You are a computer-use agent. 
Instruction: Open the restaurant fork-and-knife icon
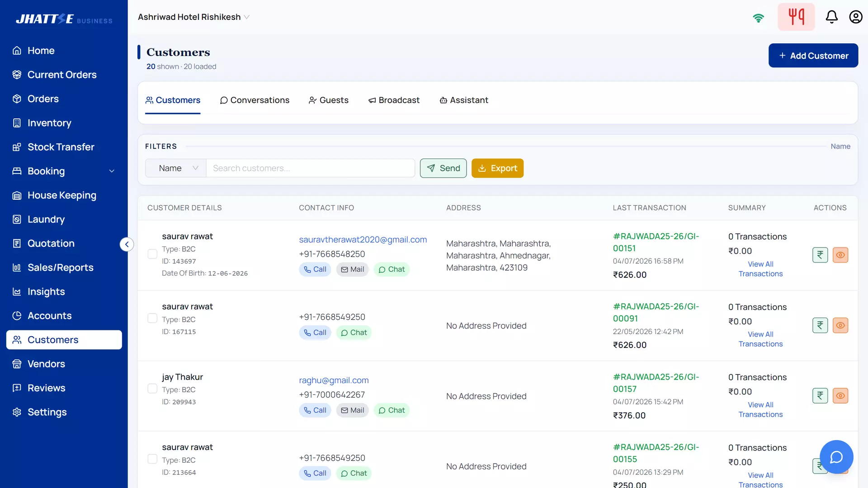tap(796, 17)
